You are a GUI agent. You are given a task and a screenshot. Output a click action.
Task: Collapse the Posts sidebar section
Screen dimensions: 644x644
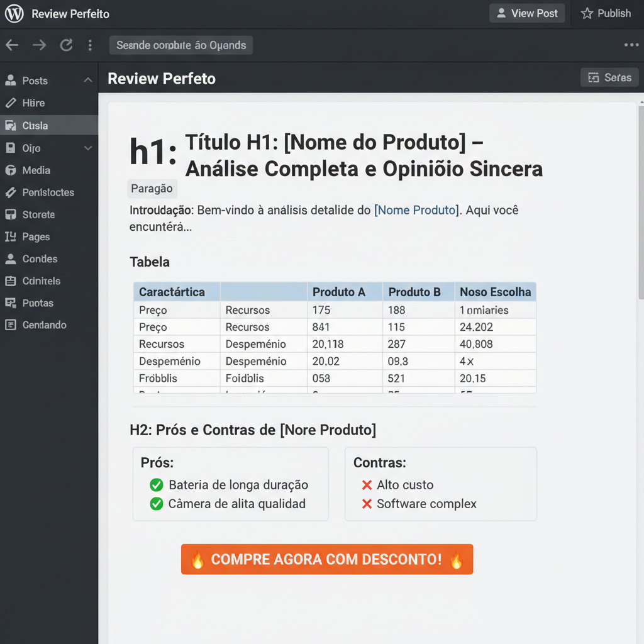click(89, 80)
